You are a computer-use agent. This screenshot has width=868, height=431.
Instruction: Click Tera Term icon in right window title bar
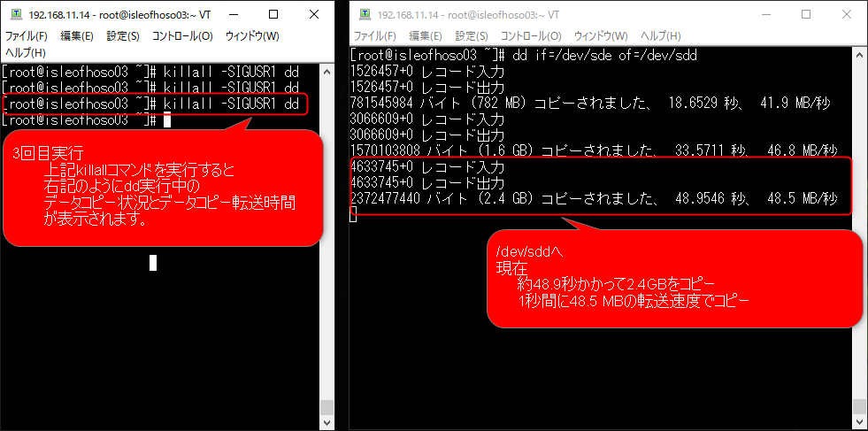365,14
